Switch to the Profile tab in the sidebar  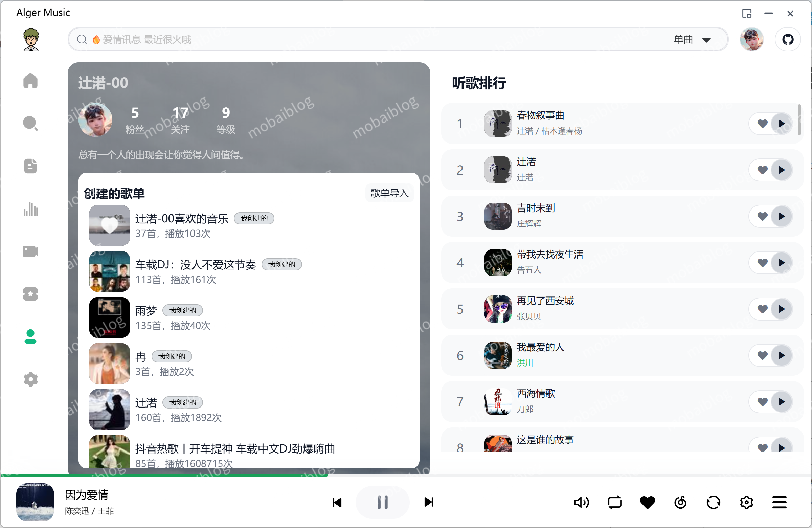30,337
